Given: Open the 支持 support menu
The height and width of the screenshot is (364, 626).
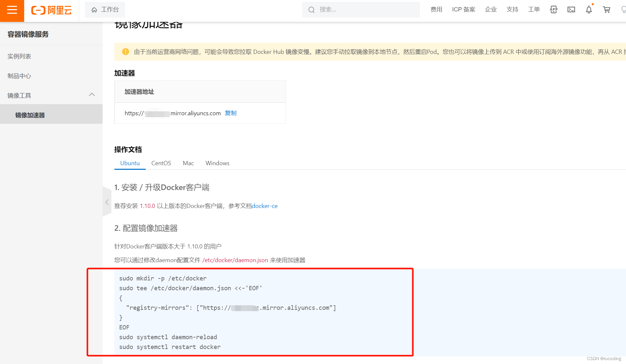Looking at the screenshot, I should pyautogui.click(x=512, y=9).
